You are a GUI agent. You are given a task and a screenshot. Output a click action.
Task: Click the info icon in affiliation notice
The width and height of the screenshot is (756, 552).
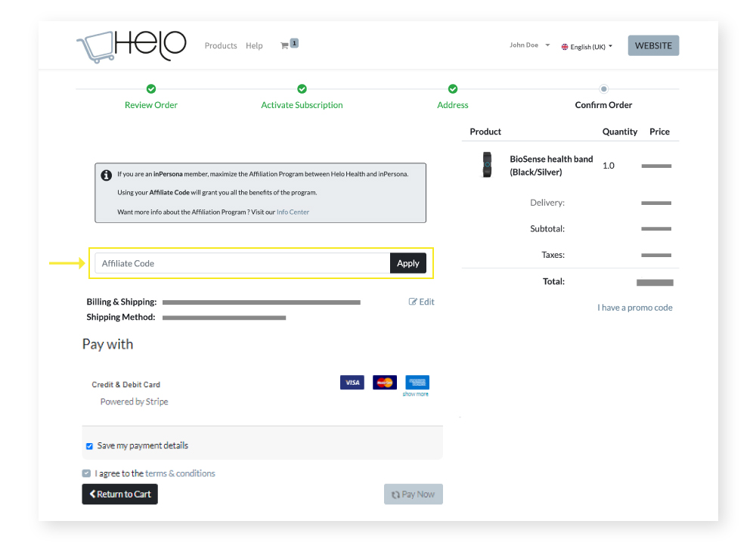click(x=107, y=175)
